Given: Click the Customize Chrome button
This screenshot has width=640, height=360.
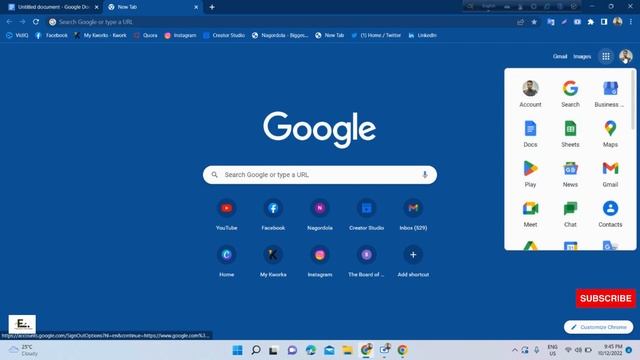Looking at the screenshot, I should 598,327.
